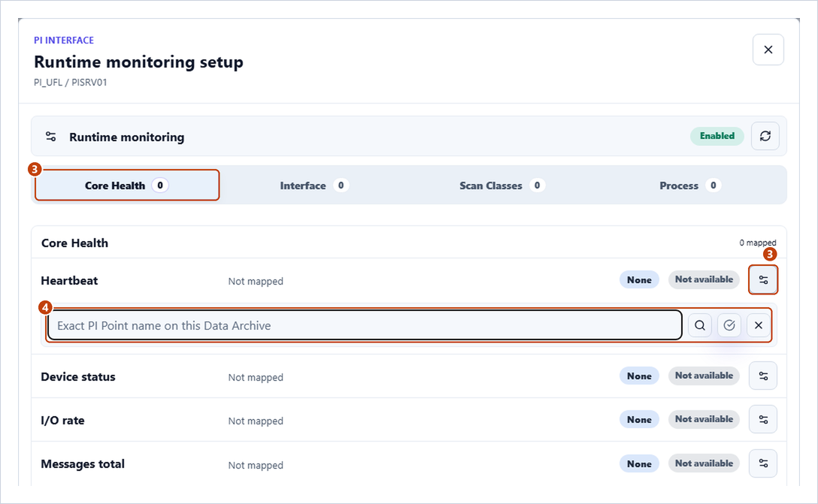Click Not available badge in Device status row
Screen dimensions: 818x504
704,376
